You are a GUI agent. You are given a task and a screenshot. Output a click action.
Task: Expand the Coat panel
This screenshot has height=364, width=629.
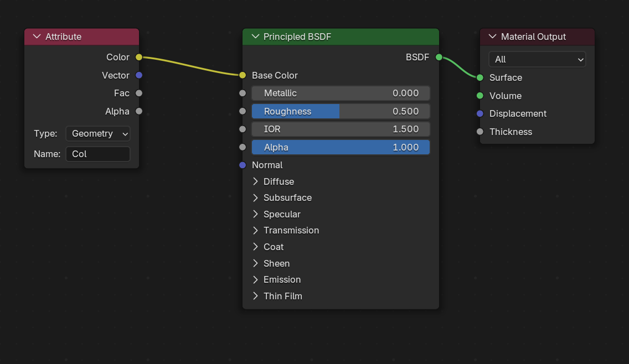(x=255, y=247)
